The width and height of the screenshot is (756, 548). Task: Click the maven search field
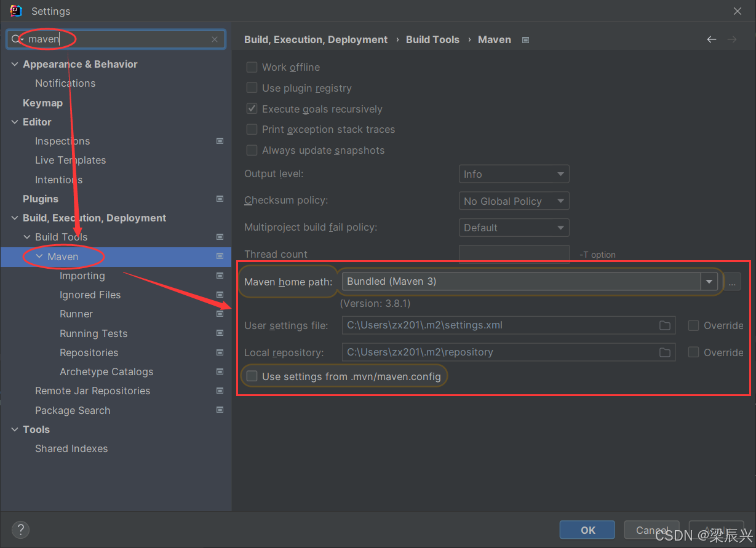pos(116,39)
